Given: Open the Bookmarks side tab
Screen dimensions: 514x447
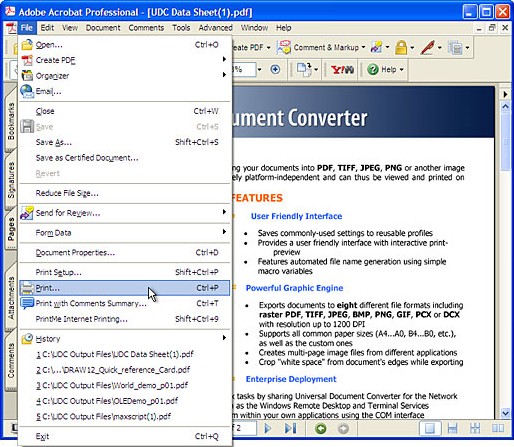Looking at the screenshot, I should click(11, 121).
